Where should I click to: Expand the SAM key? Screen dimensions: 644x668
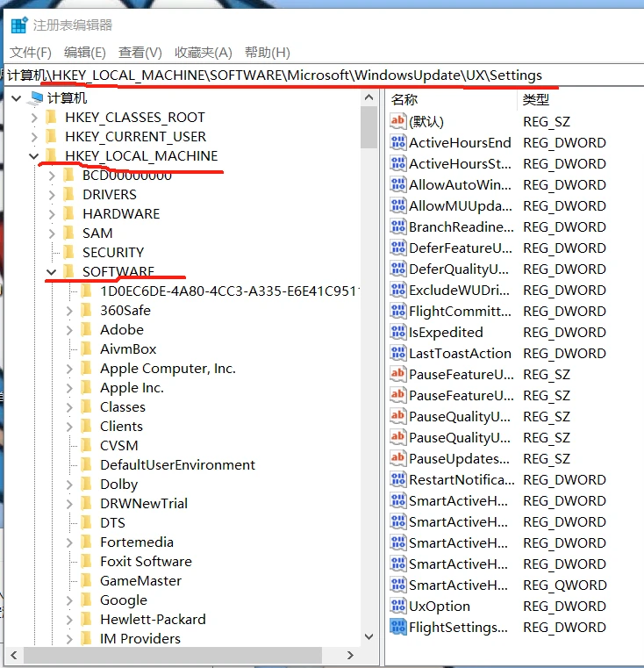point(52,233)
